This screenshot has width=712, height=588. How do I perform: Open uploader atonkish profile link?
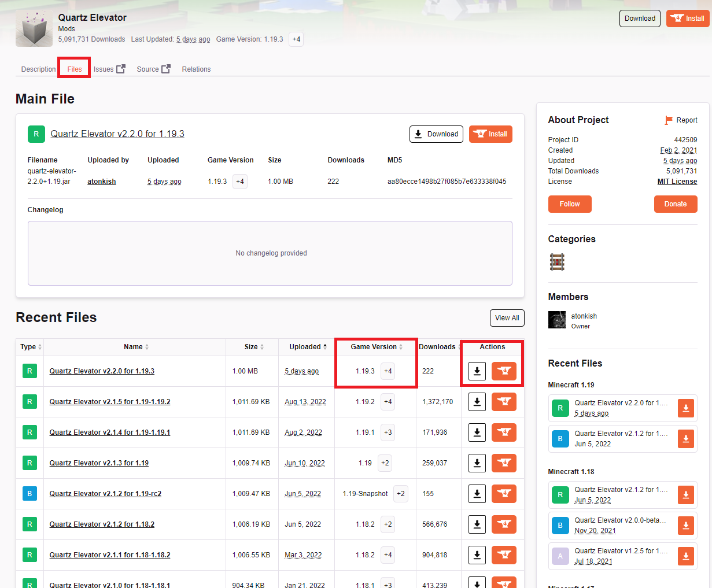pyautogui.click(x=102, y=182)
